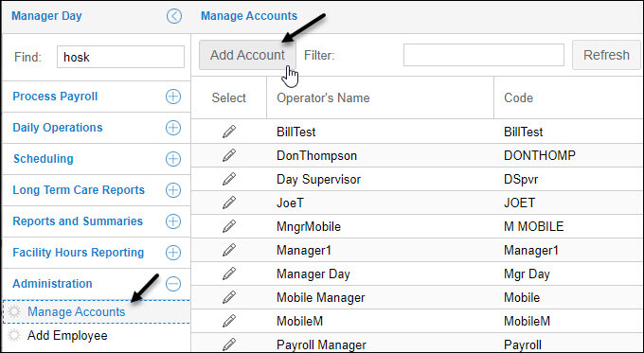The image size is (644, 353).
Task: Edit the Mobile Manager account via pencil icon
Action: [x=229, y=297]
